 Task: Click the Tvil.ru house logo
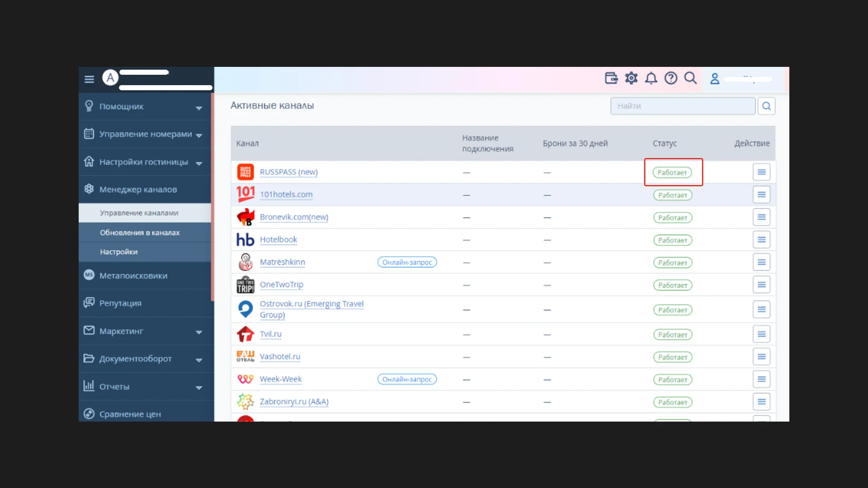(x=245, y=334)
